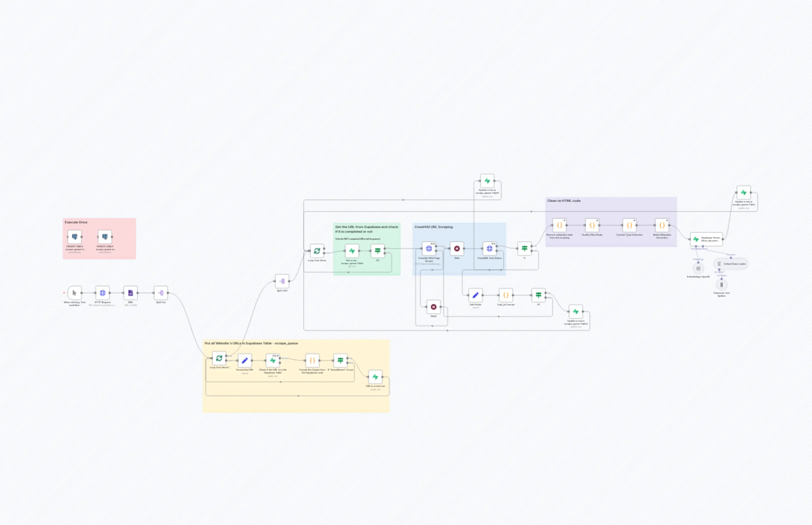Open the Crawl4AI_Task Status node
The width and height of the screenshot is (812, 525).
(489, 248)
